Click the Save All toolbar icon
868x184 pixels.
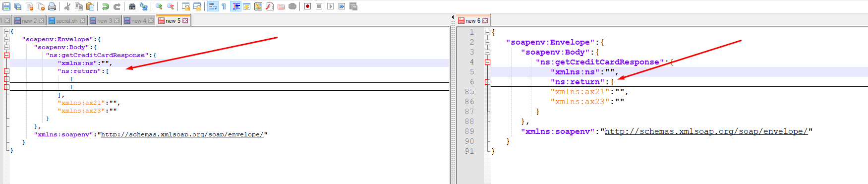[x=18, y=6]
